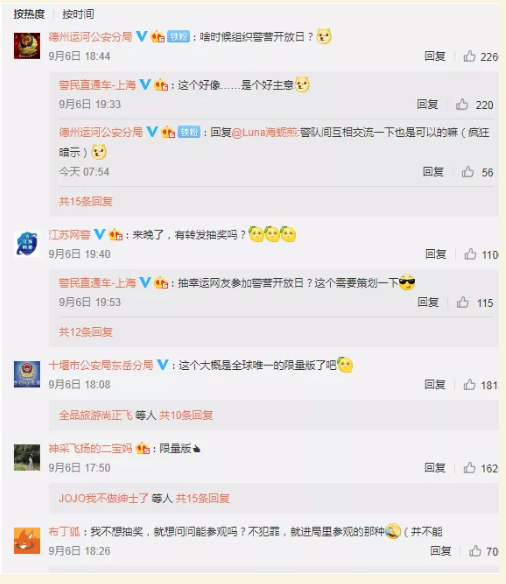506x584 pixels.
Task: Open 全品旅游尚正飞 user link
Action: click(x=95, y=415)
